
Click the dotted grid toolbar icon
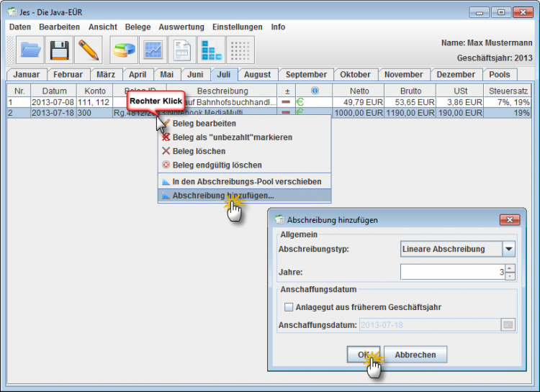click(240, 50)
